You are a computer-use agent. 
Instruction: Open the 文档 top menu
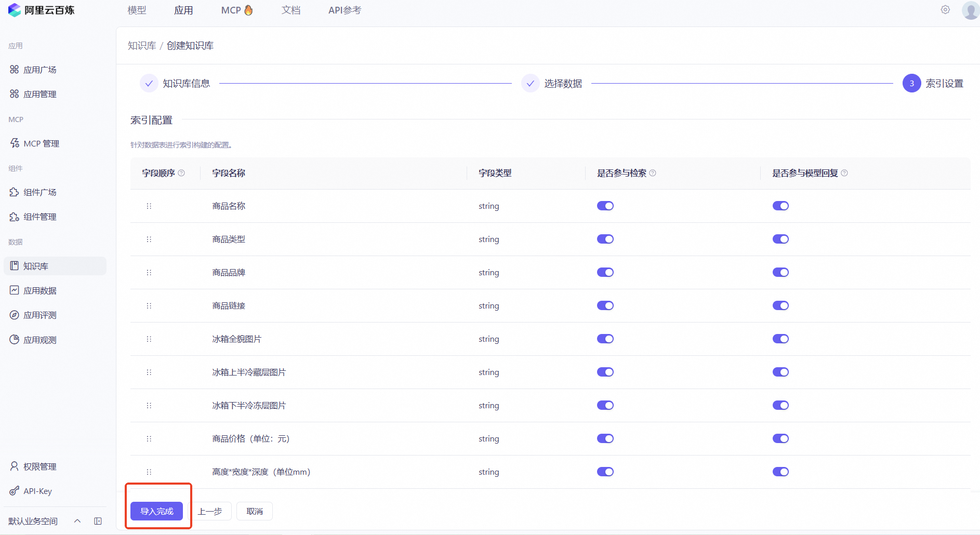click(291, 10)
